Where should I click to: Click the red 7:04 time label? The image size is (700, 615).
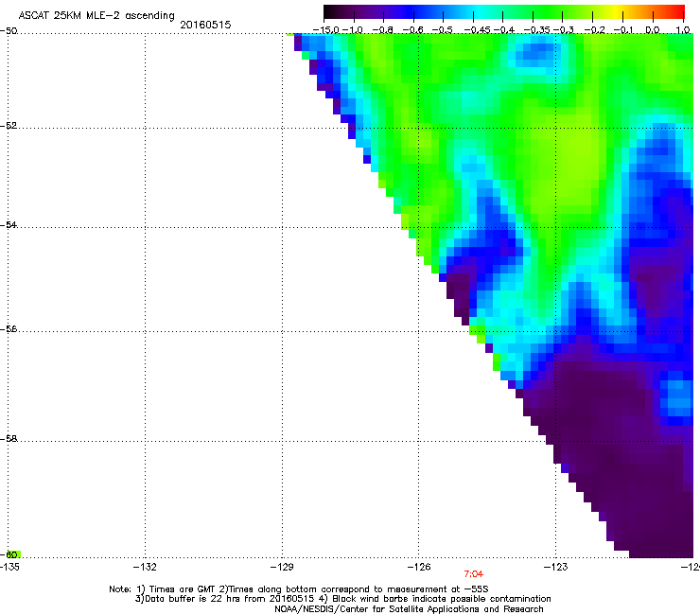click(x=474, y=574)
